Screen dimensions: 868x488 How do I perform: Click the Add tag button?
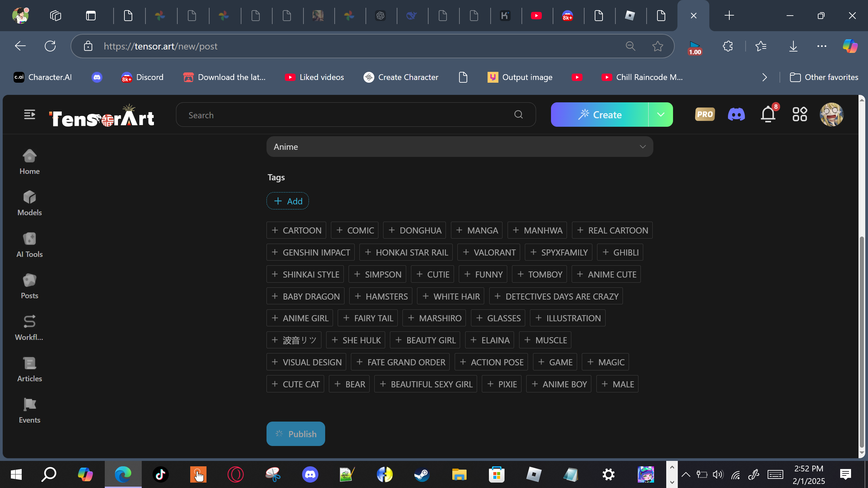coord(288,201)
